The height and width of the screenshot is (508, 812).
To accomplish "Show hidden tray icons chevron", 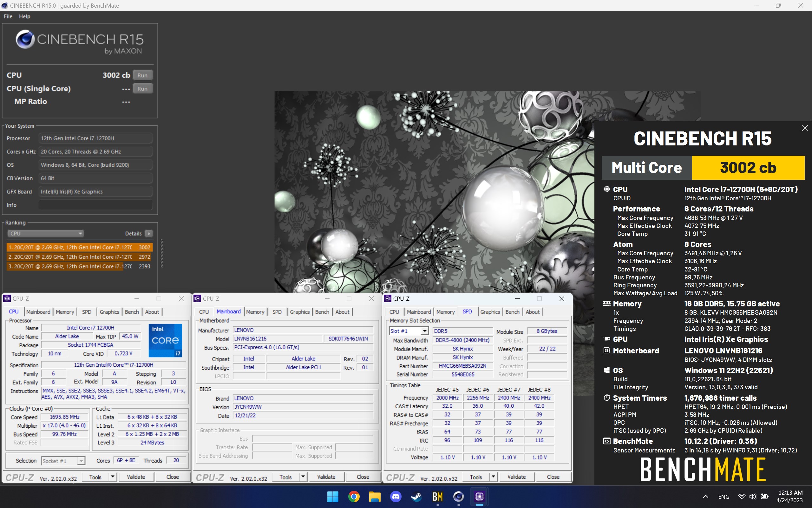I will 706,496.
